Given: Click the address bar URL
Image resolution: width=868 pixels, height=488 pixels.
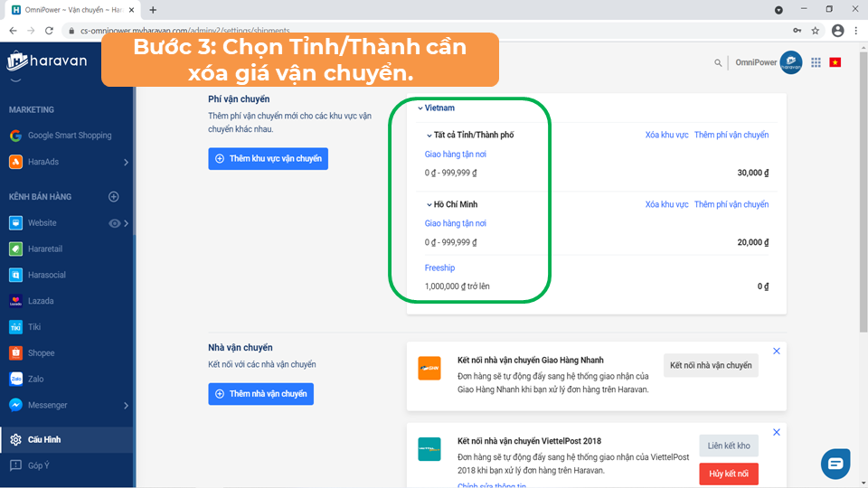Looking at the screenshot, I should [184, 31].
